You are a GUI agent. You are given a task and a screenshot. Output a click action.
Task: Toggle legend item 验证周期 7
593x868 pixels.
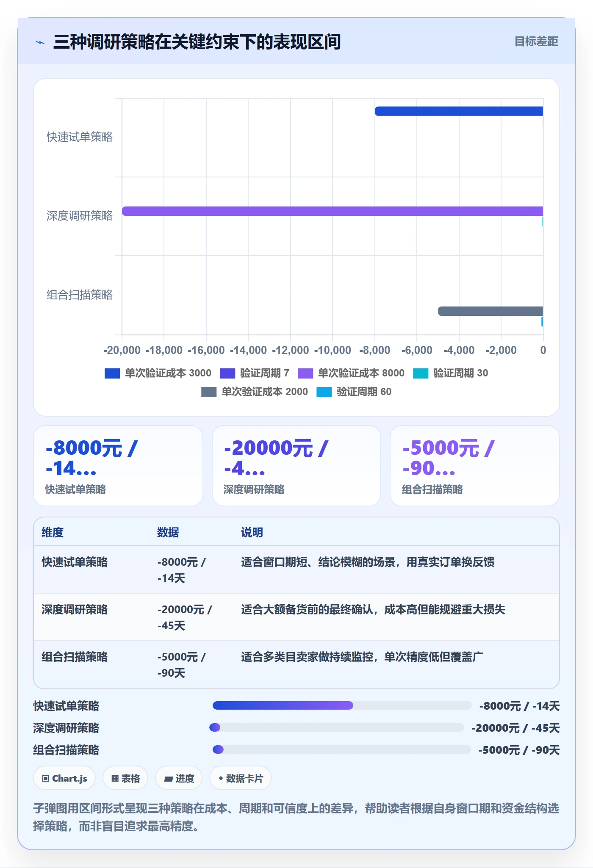pyautogui.click(x=255, y=373)
